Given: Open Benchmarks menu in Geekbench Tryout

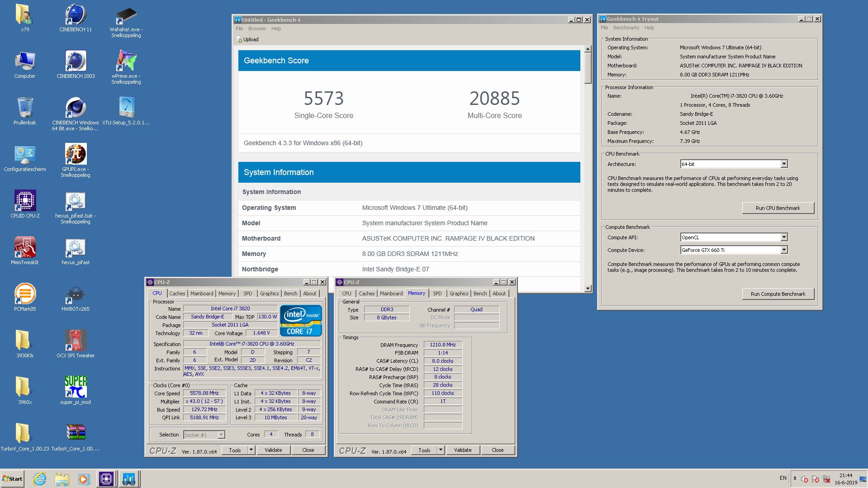Looking at the screenshot, I should click(x=626, y=28).
